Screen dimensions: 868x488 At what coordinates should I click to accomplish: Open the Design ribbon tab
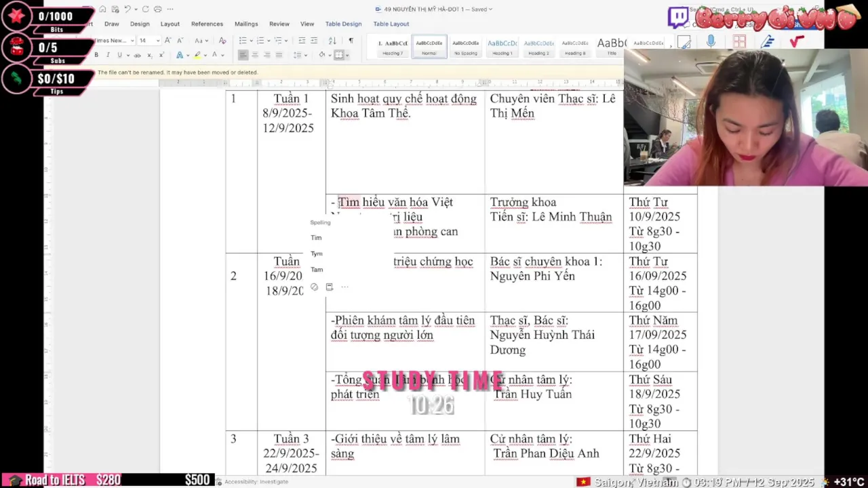pos(140,24)
